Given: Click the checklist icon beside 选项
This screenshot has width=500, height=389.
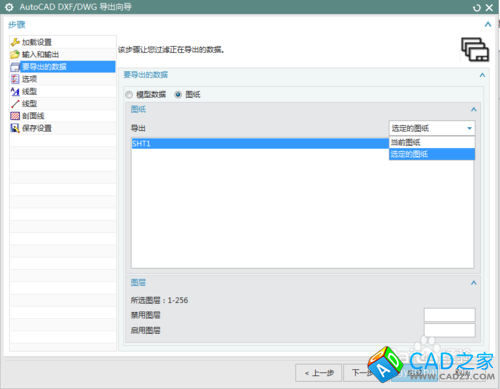Looking at the screenshot, I should coord(15,79).
